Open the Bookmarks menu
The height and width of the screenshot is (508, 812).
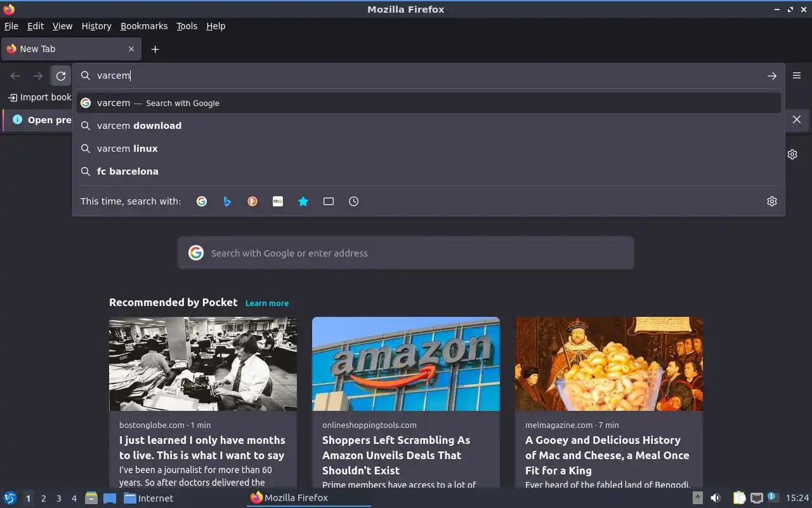click(x=144, y=26)
